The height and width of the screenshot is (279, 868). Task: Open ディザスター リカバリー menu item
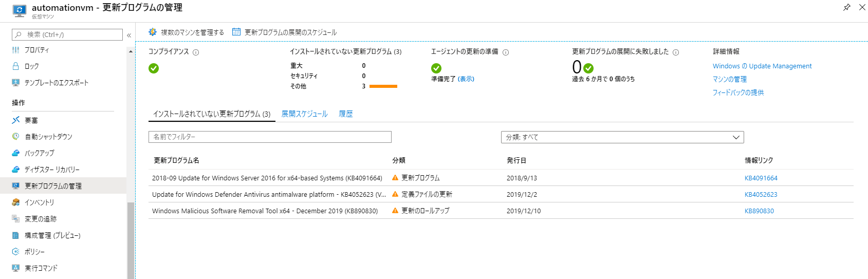point(52,170)
